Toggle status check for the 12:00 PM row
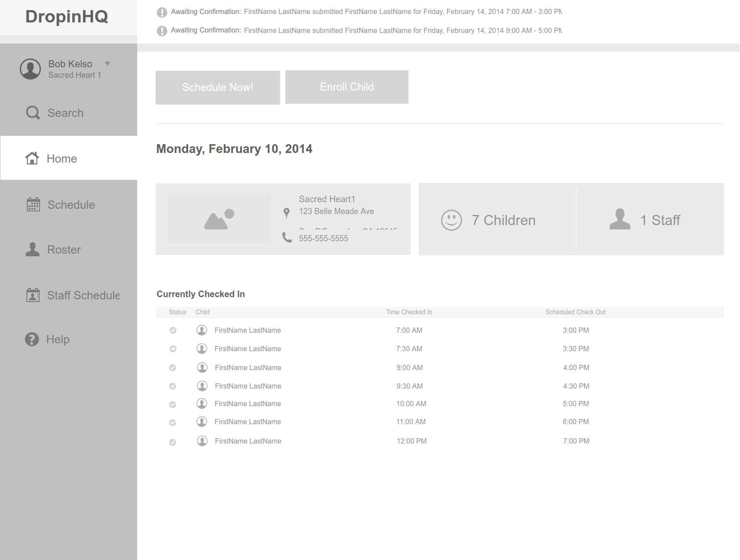Image resolution: width=740 pixels, height=560 pixels. (x=173, y=442)
